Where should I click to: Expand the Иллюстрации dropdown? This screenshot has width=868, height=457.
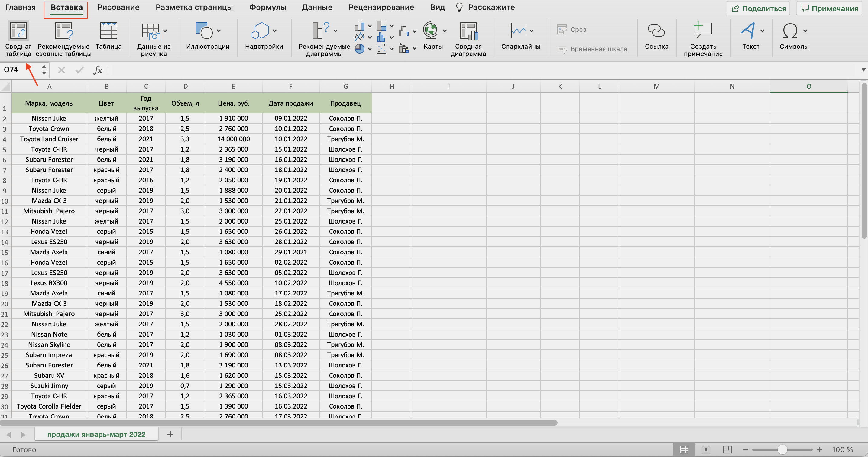pos(219,31)
